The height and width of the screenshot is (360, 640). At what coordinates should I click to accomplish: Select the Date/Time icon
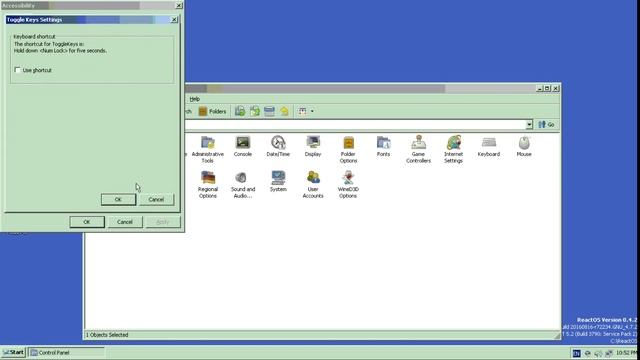pos(278,146)
